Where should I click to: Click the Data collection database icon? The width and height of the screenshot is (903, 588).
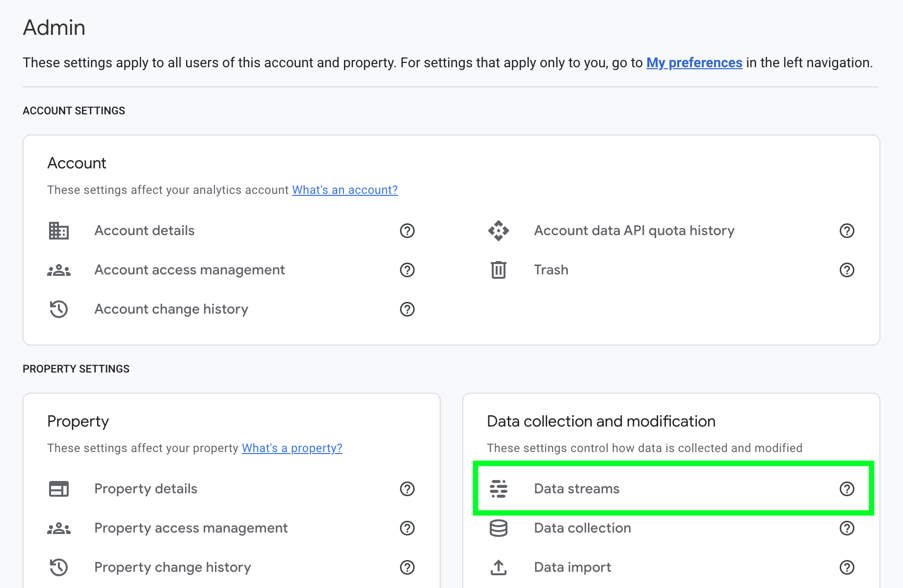tap(499, 528)
